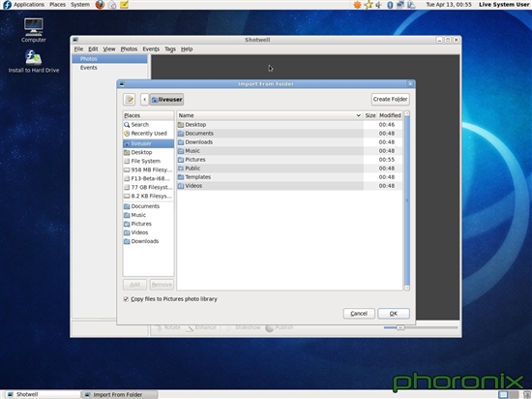Select the Public folder in file list

coord(290,169)
